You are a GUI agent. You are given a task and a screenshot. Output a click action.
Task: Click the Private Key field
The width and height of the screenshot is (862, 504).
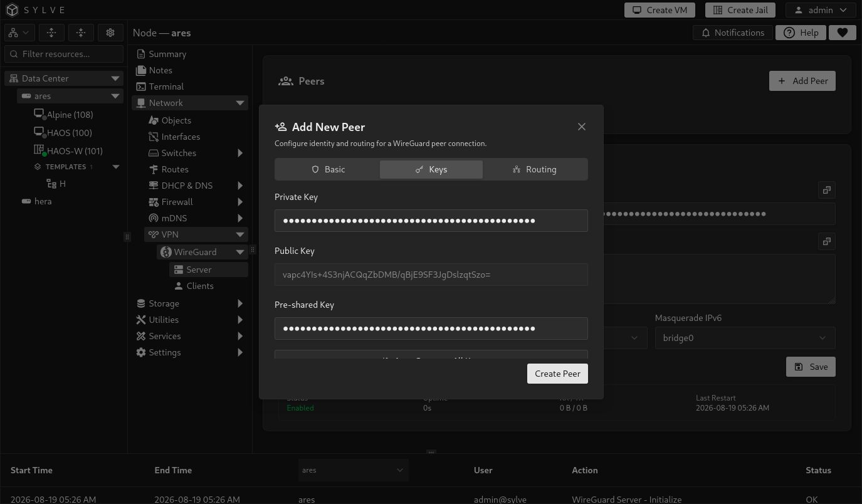point(431,221)
